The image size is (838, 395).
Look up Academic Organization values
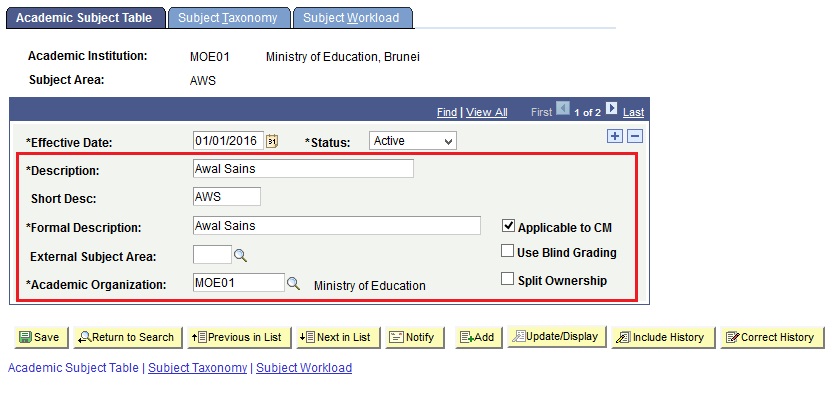click(x=293, y=284)
